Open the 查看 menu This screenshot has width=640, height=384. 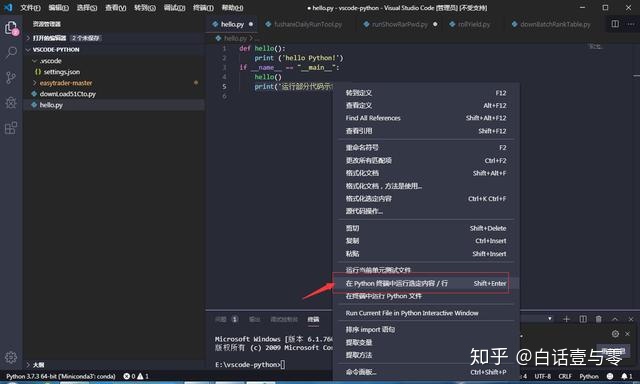116,8
